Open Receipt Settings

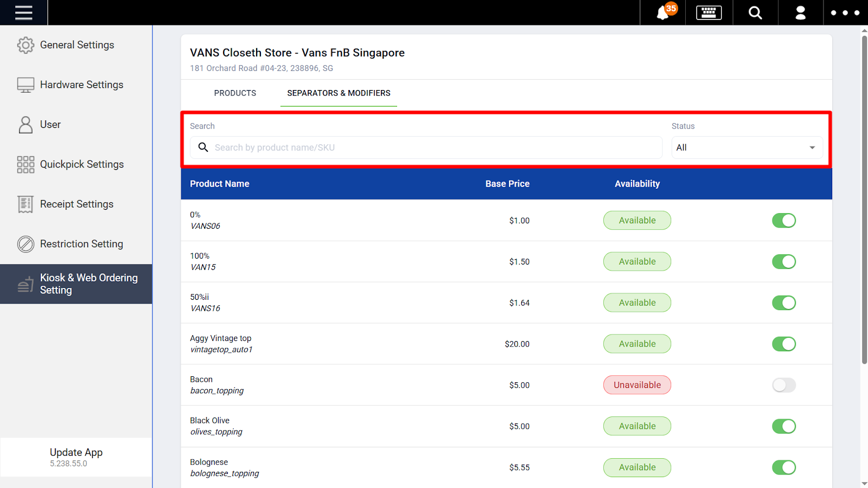pos(76,204)
